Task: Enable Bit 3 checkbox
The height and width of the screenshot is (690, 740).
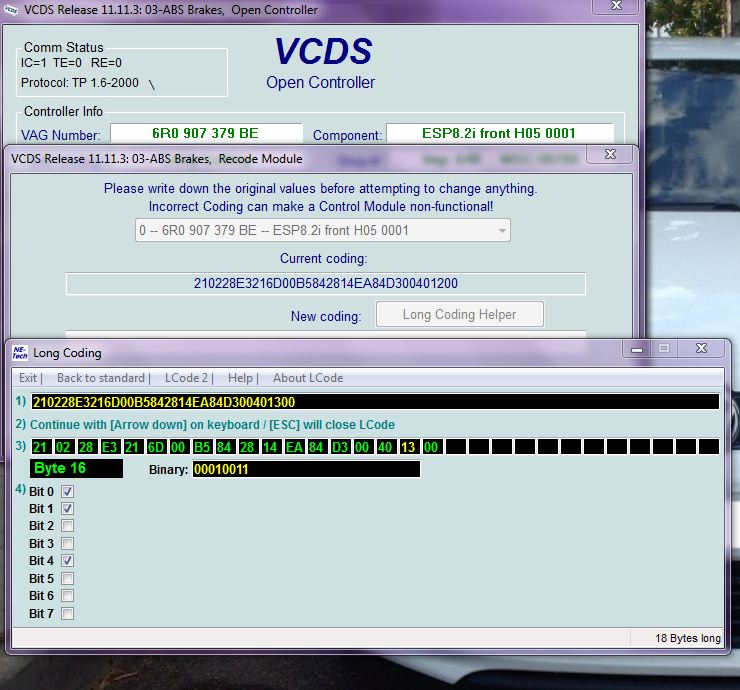Action: [x=67, y=544]
